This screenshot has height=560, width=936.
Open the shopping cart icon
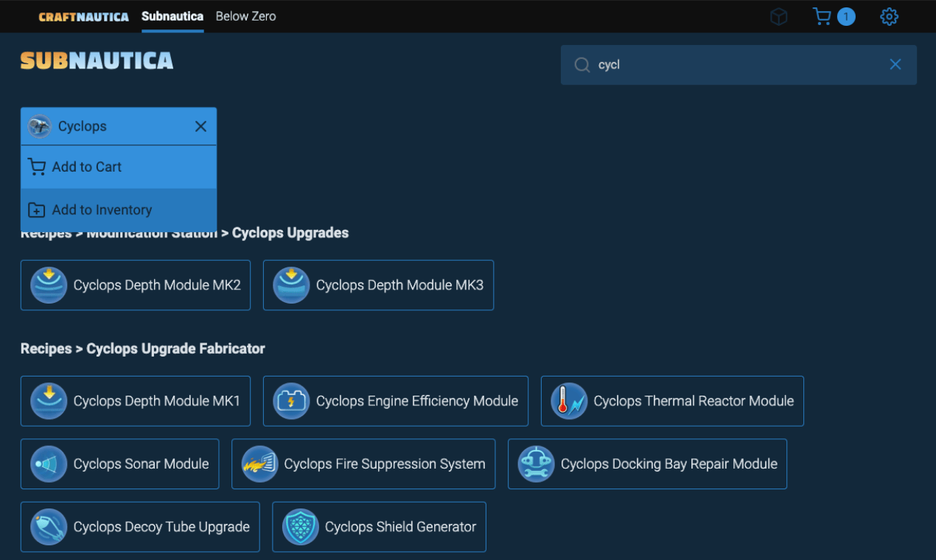pyautogui.click(x=821, y=16)
